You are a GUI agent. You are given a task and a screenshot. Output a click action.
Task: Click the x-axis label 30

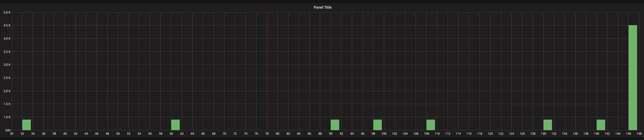pyautogui.click(x=12, y=134)
